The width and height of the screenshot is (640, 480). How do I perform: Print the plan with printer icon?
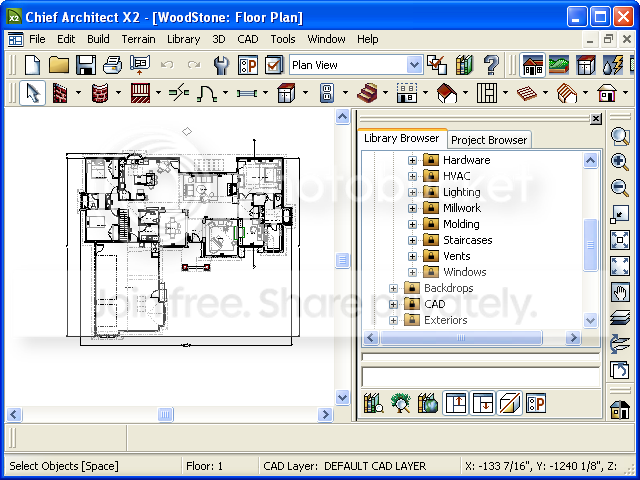112,65
